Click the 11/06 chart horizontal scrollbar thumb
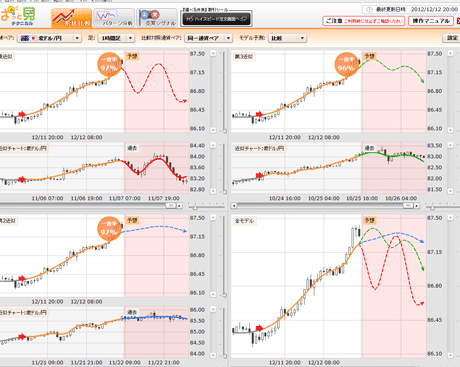 [171, 206]
